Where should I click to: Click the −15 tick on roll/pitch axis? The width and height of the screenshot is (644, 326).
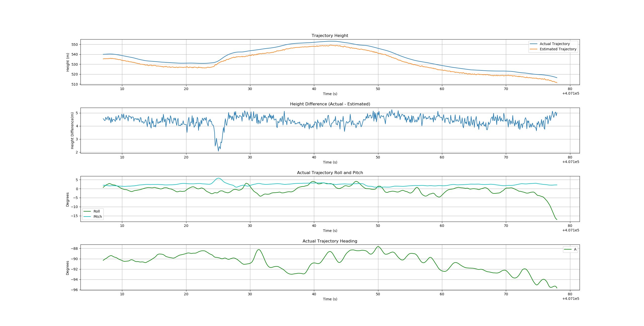tap(74, 216)
